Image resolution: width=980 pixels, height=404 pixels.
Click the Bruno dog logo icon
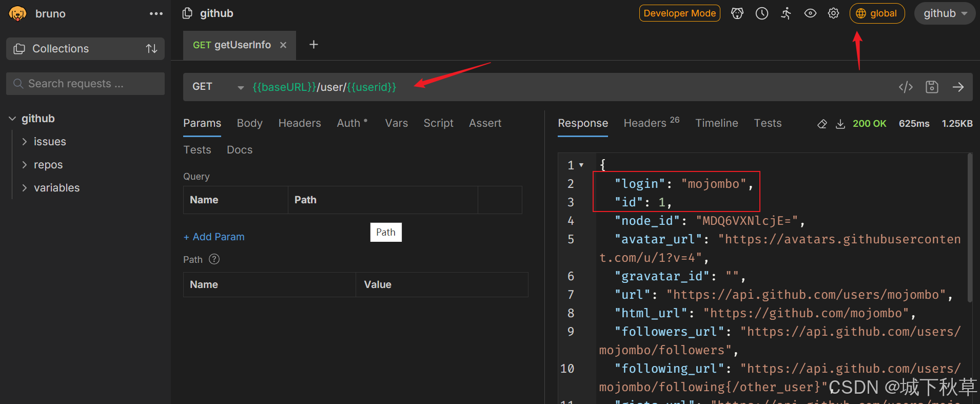pos(17,13)
